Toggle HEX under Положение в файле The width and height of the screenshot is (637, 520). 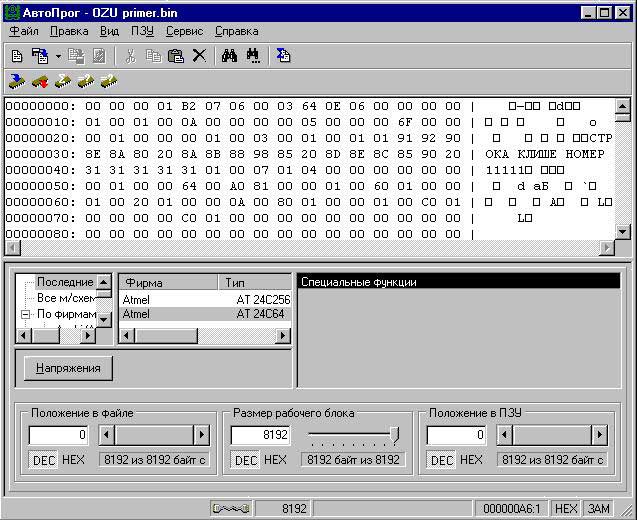73,460
